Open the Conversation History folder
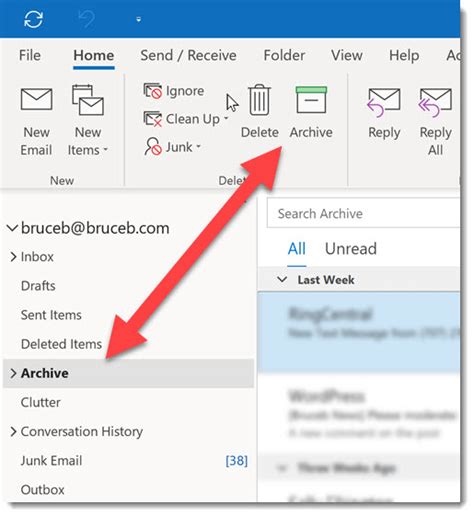The width and height of the screenshot is (474, 516). (x=82, y=432)
